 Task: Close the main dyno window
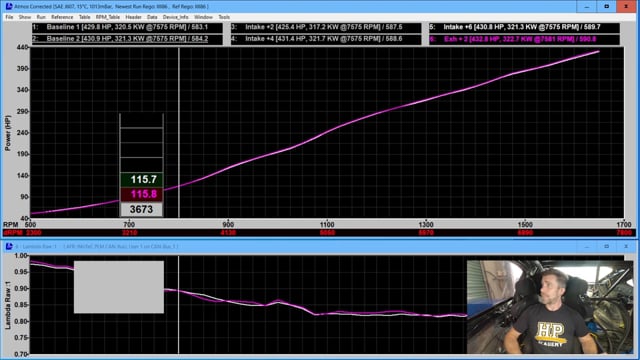click(x=627, y=7)
